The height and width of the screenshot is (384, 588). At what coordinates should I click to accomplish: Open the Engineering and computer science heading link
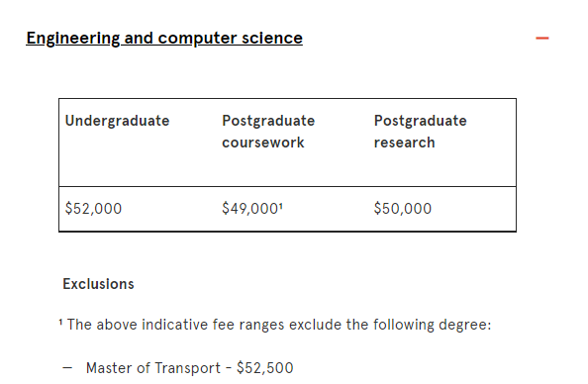(164, 38)
